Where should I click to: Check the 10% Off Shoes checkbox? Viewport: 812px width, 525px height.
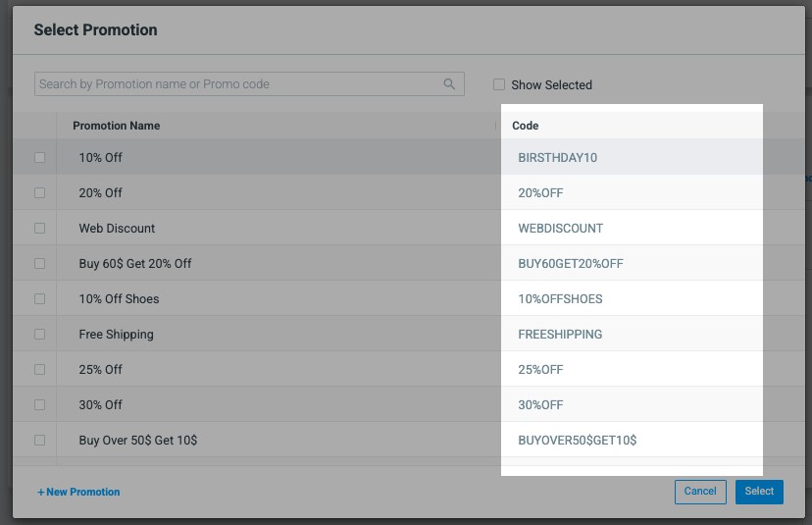[40, 298]
